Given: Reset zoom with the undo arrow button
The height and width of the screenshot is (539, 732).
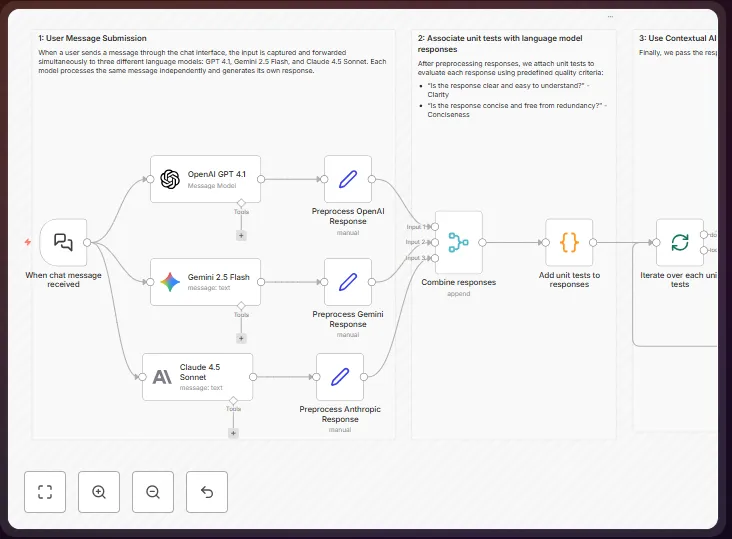Looking at the screenshot, I should coord(207,492).
